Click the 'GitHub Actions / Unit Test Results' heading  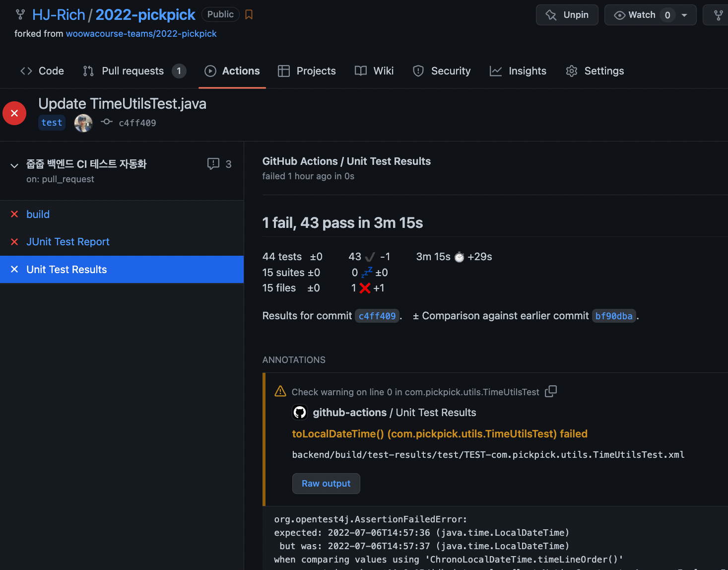346,161
